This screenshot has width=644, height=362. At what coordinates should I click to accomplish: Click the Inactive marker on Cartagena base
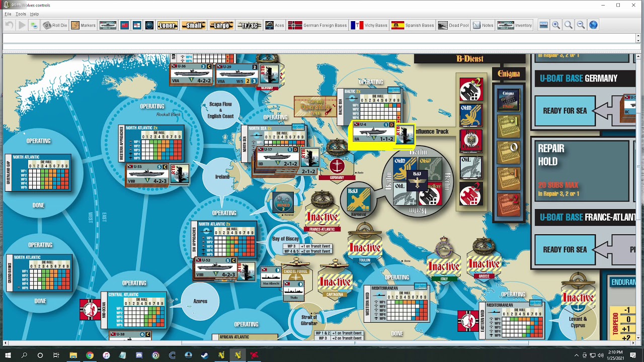pos(335,282)
